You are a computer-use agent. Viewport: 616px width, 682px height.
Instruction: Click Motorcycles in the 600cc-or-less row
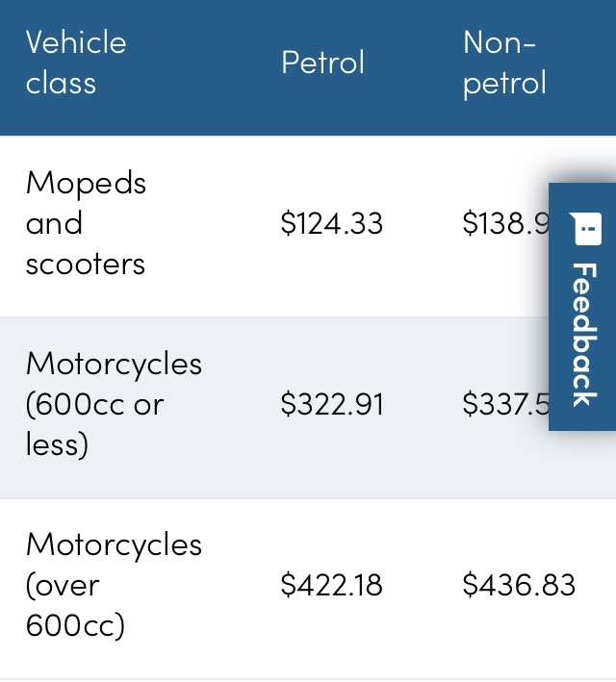pyautogui.click(x=114, y=364)
